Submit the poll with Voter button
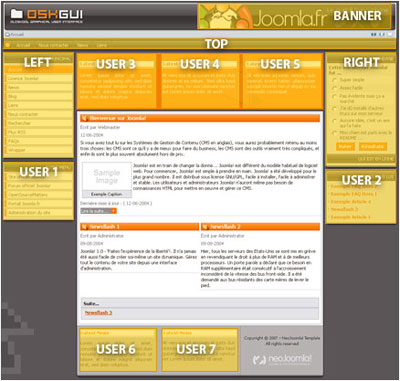400x381 pixels. (345, 146)
